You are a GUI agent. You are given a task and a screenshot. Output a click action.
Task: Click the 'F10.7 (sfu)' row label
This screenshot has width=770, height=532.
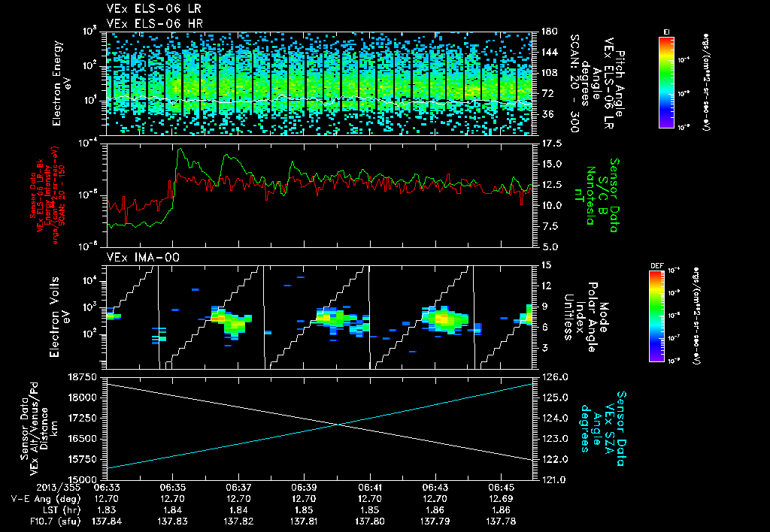click(56, 521)
